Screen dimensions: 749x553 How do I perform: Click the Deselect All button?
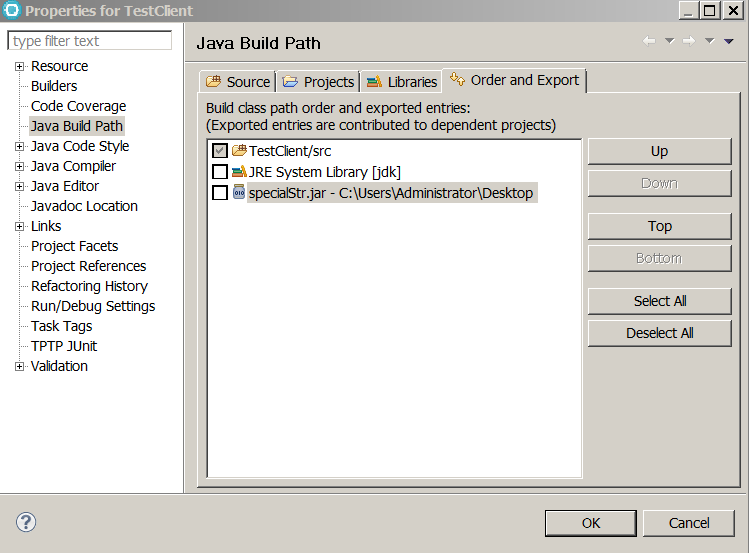(x=659, y=333)
